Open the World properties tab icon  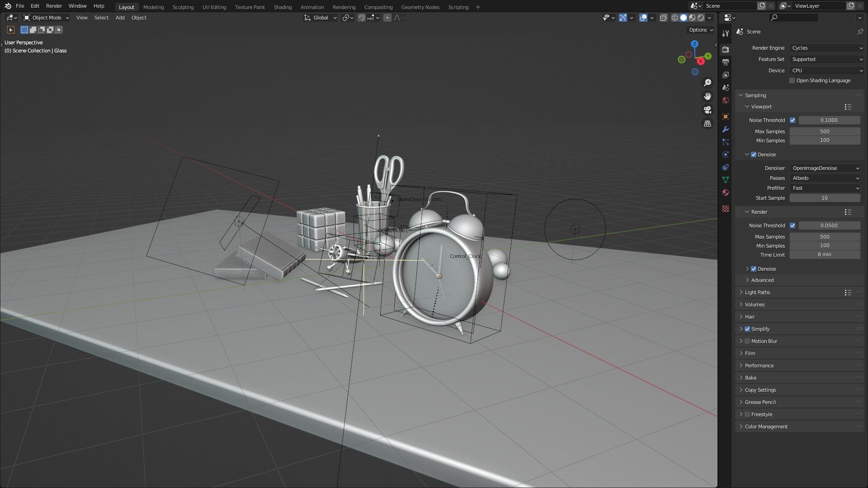pos(726,100)
